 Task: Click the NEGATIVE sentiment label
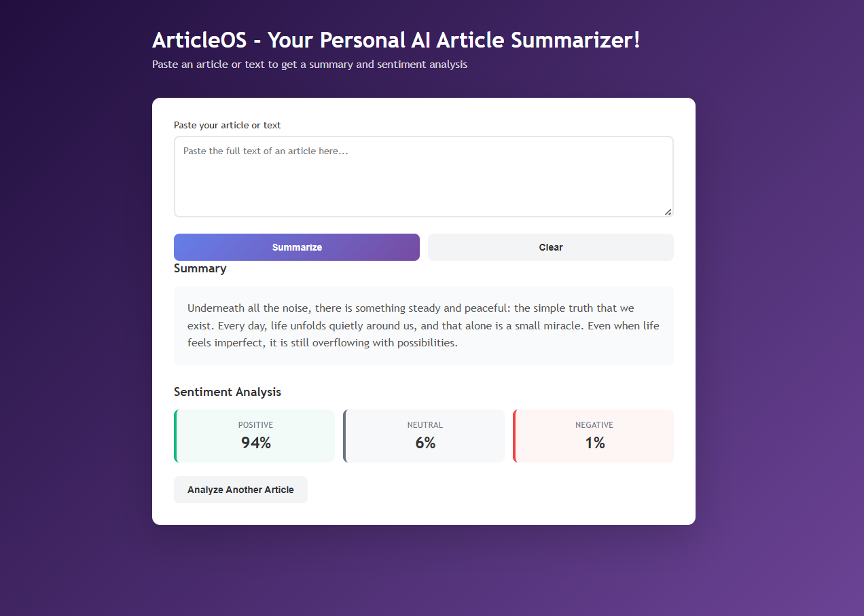pyautogui.click(x=594, y=425)
